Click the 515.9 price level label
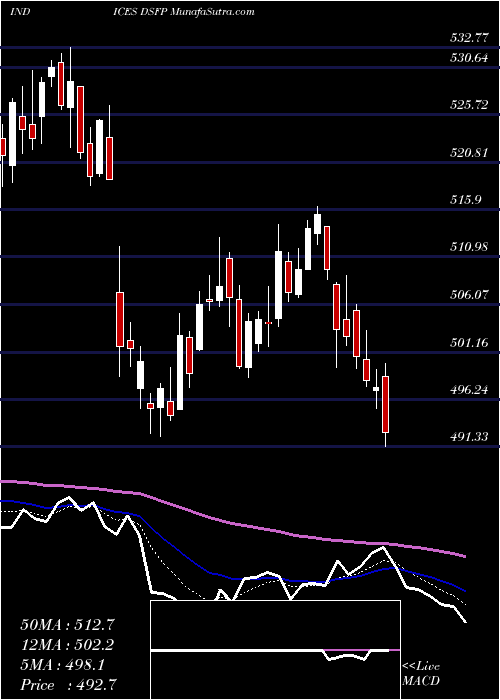The image size is (500, 700). pos(466,200)
